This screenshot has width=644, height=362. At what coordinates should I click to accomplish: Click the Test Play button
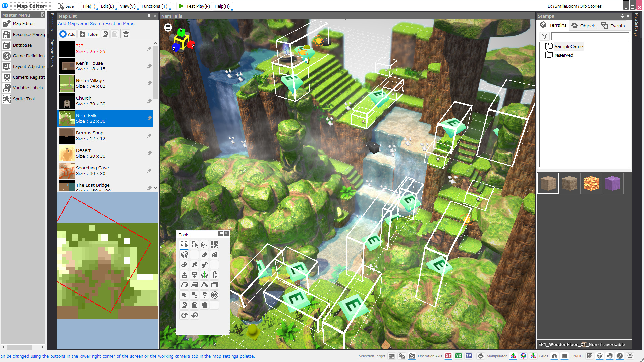194,6
